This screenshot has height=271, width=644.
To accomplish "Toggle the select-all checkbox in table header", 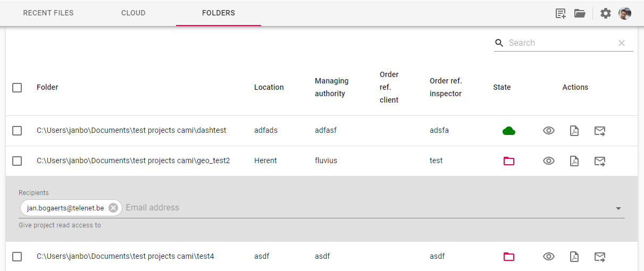I will (17, 88).
